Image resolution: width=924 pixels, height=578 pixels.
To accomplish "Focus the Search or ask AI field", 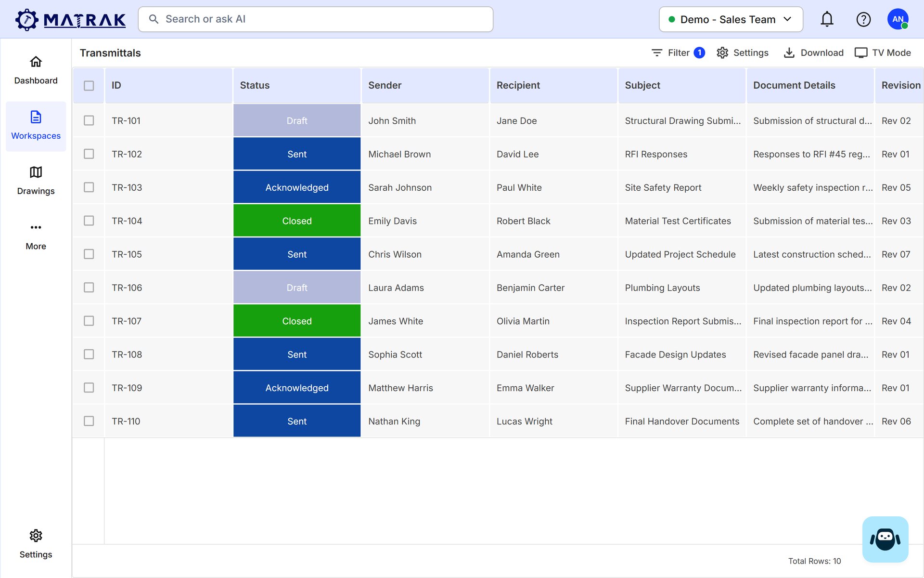I will pyautogui.click(x=315, y=19).
